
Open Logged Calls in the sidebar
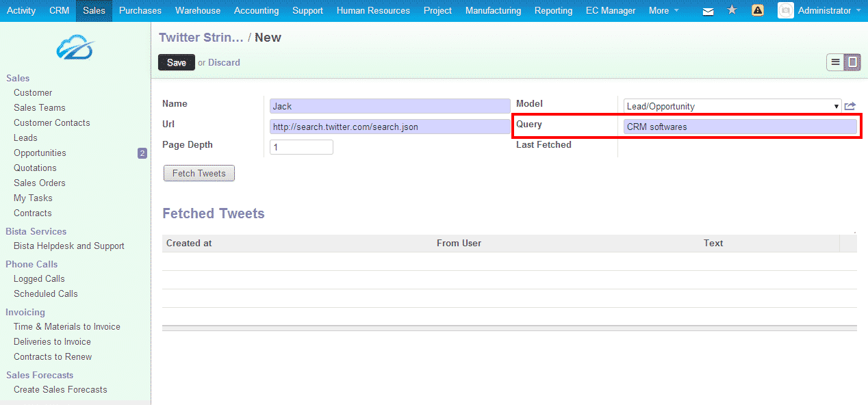(x=39, y=278)
